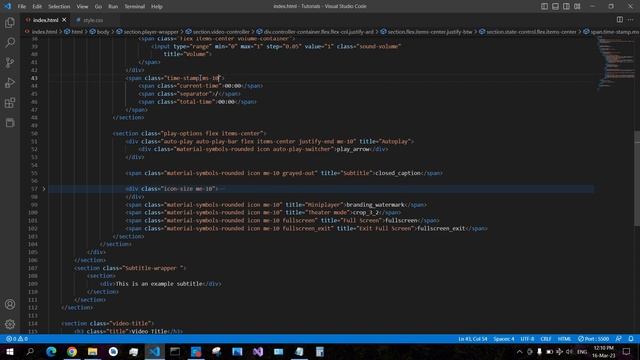Open File Explorer from the taskbar

93,351
